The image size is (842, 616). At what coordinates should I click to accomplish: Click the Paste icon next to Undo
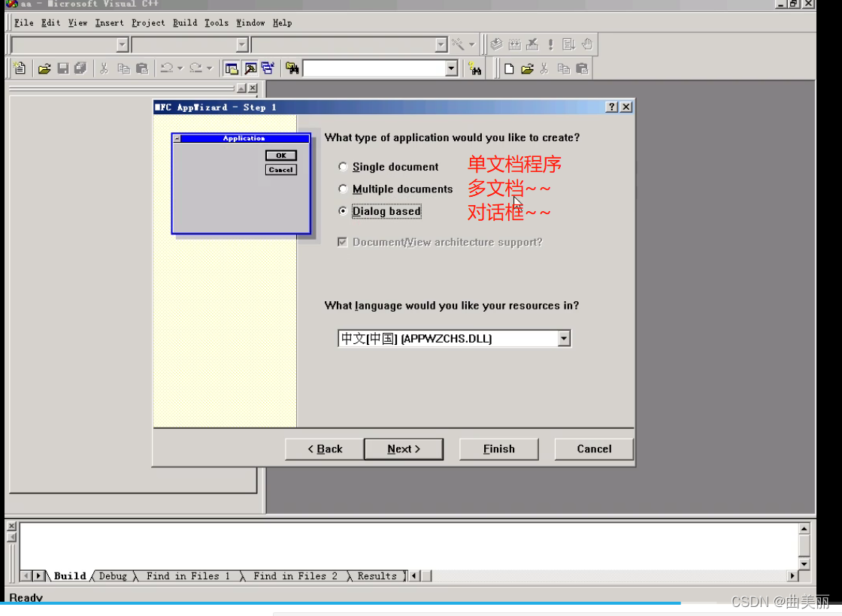(142, 68)
